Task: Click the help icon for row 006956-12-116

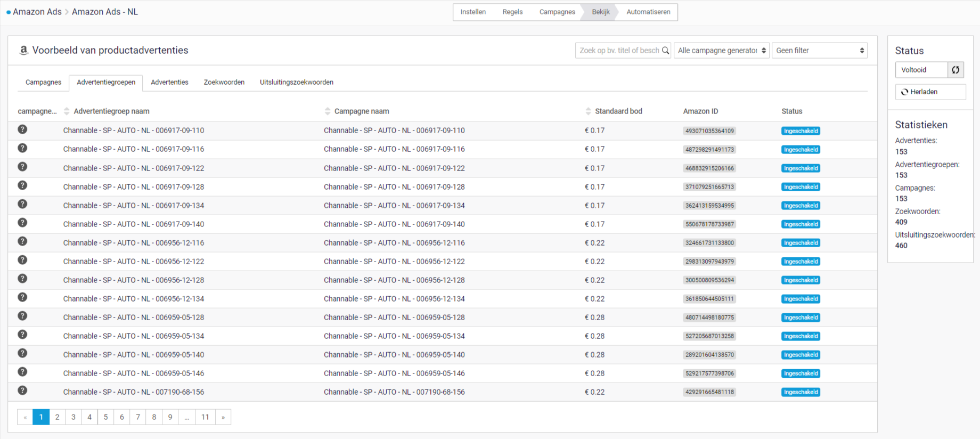Action: click(x=22, y=241)
